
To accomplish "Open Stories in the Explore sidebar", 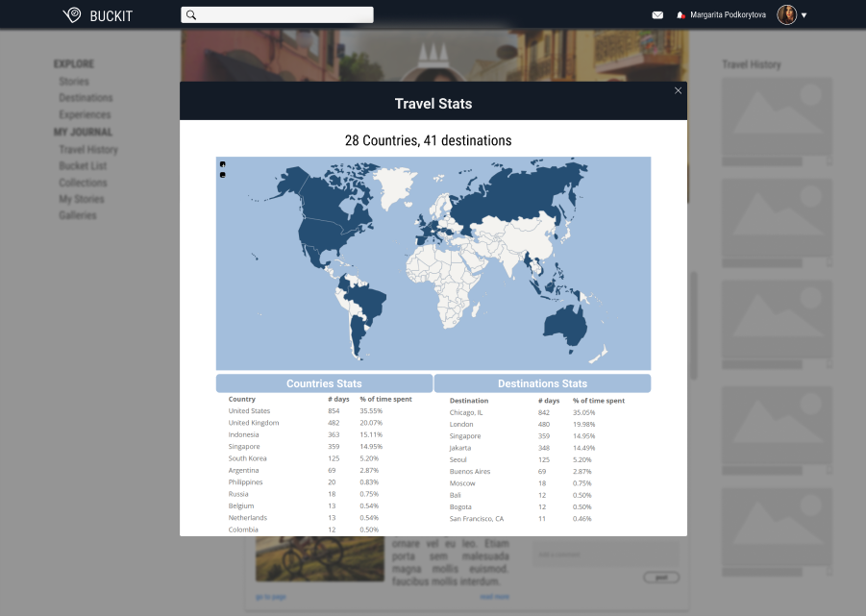I will click(x=74, y=81).
